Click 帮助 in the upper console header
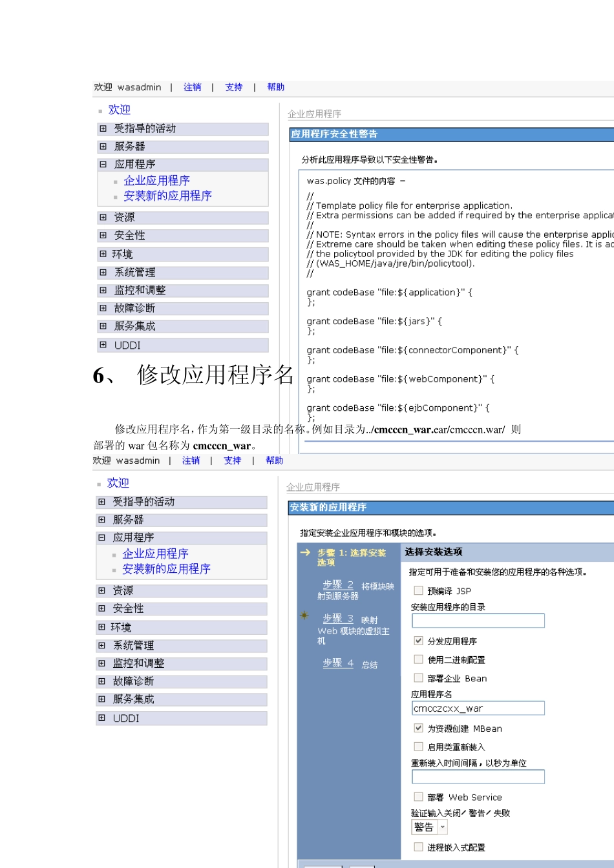The height and width of the screenshot is (868, 614). 276,87
